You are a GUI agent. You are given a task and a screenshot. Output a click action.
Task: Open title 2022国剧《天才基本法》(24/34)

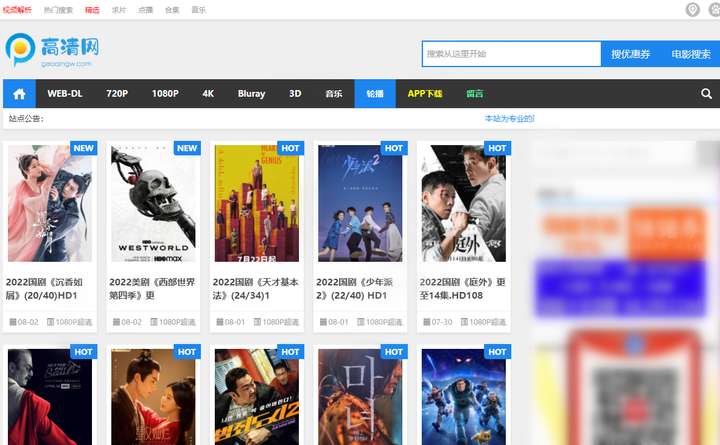(255, 289)
